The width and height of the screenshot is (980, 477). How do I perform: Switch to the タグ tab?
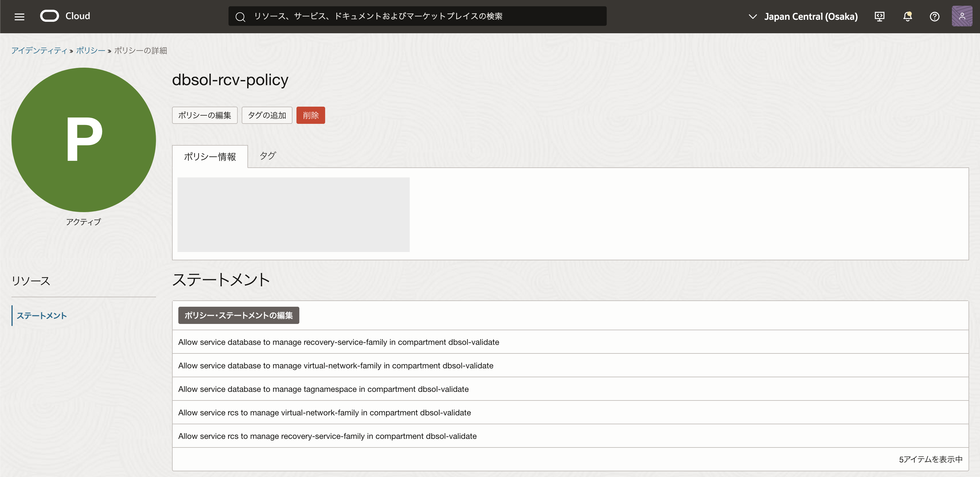click(268, 156)
